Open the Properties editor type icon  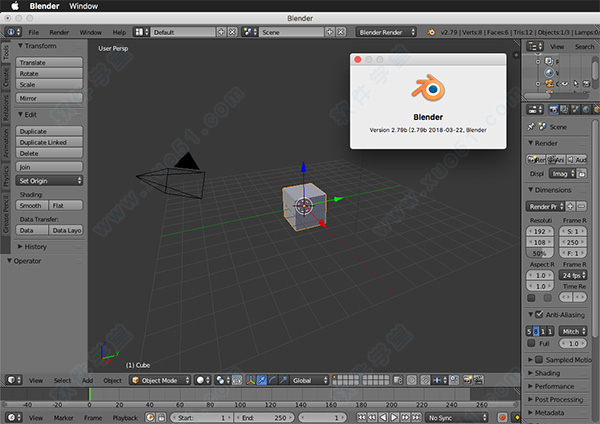pyautogui.click(x=535, y=110)
